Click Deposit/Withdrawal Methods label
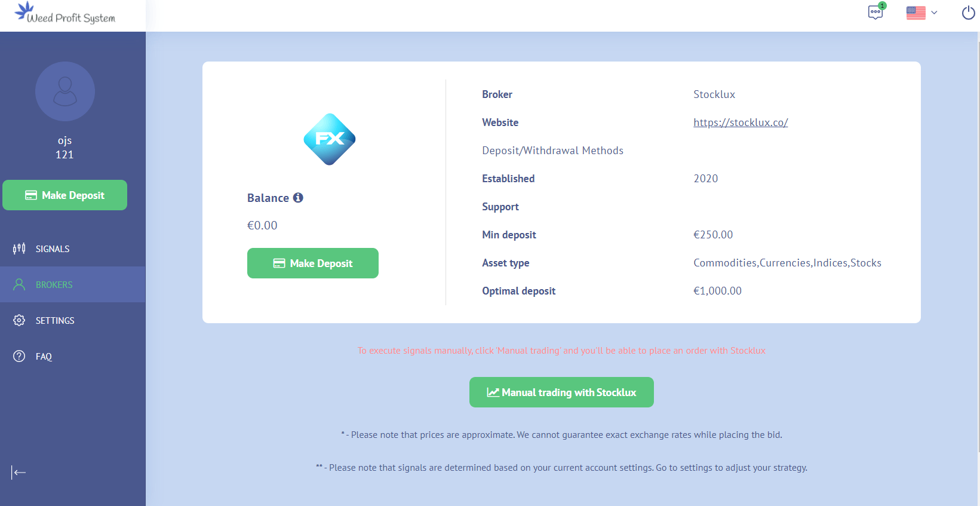The image size is (980, 506). (552, 151)
